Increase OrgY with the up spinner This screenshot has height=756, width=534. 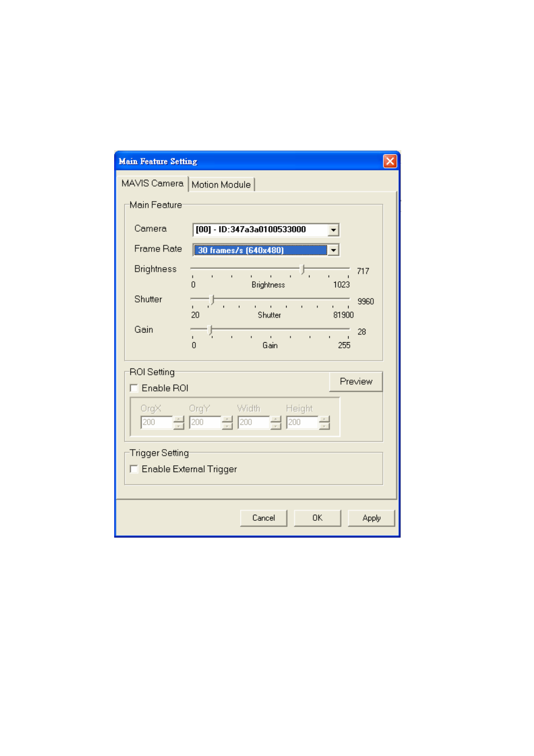pyautogui.click(x=227, y=419)
